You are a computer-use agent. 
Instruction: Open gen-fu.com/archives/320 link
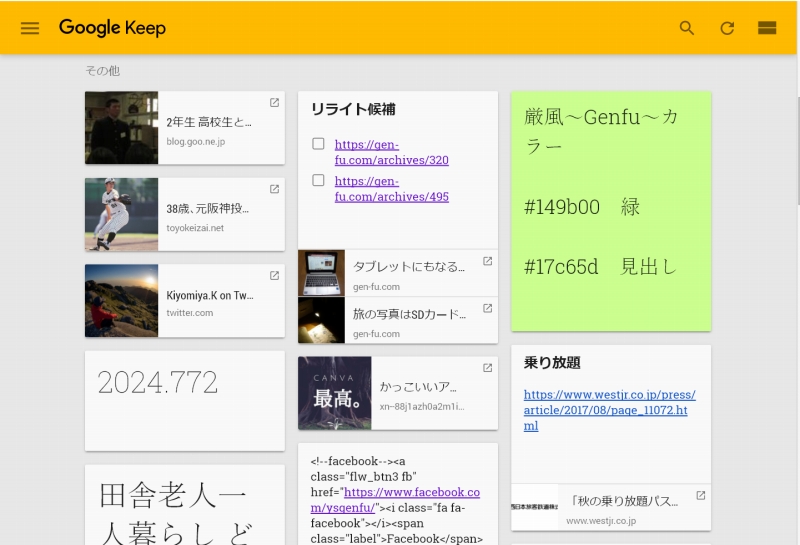coord(391,152)
